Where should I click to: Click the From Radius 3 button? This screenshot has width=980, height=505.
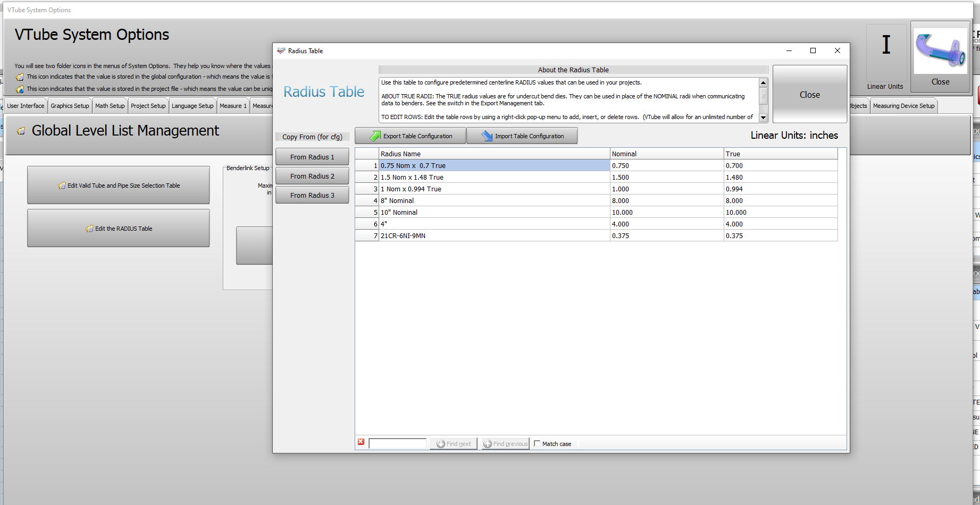[312, 195]
